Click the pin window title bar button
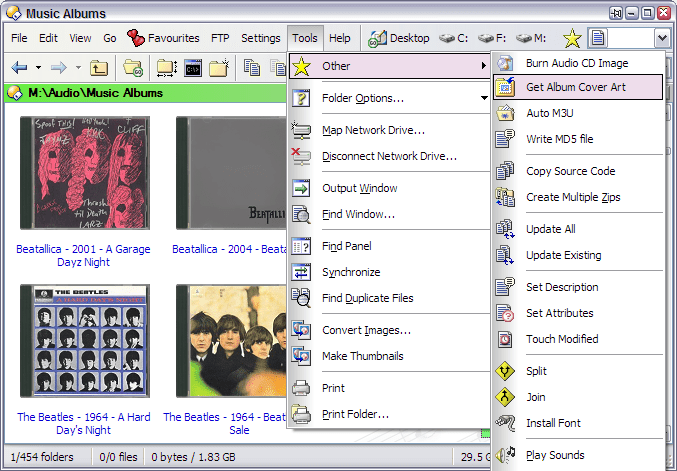Screen dimensions: 677x471 pyautogui.click(x=616, y=13)
